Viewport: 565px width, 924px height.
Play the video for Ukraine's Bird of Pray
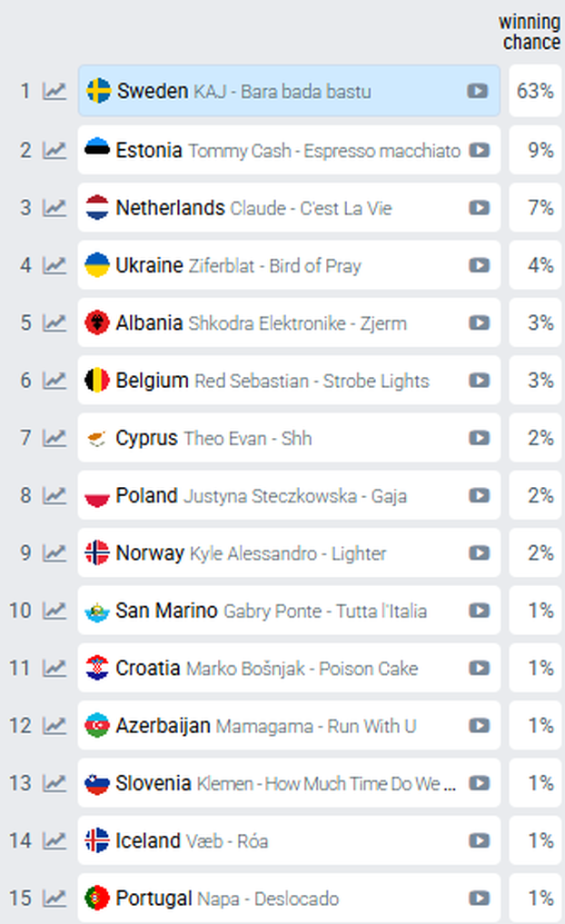pos(479,266)
